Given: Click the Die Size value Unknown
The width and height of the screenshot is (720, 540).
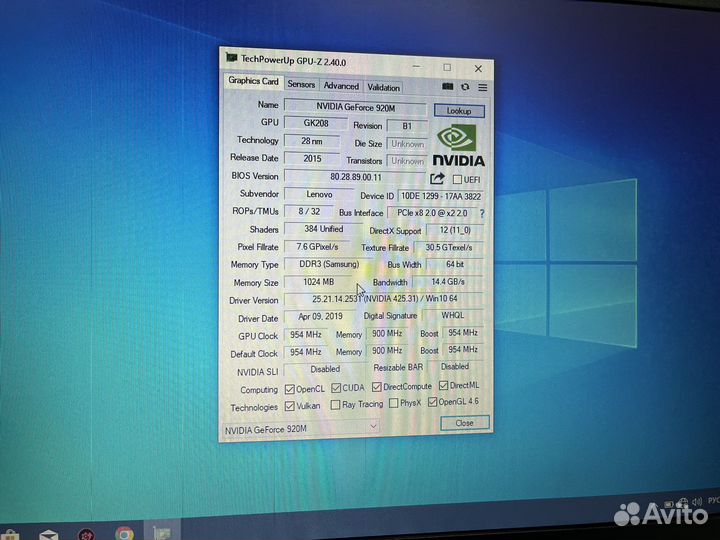Looking at the screenshot, I should tap(407, 144).
